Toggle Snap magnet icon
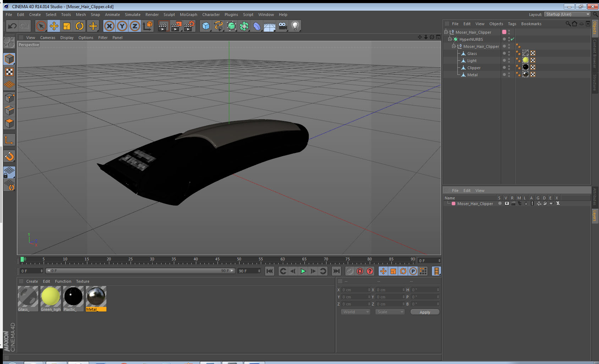This screenshot has height=364, width=599. [x=9, y=156]
